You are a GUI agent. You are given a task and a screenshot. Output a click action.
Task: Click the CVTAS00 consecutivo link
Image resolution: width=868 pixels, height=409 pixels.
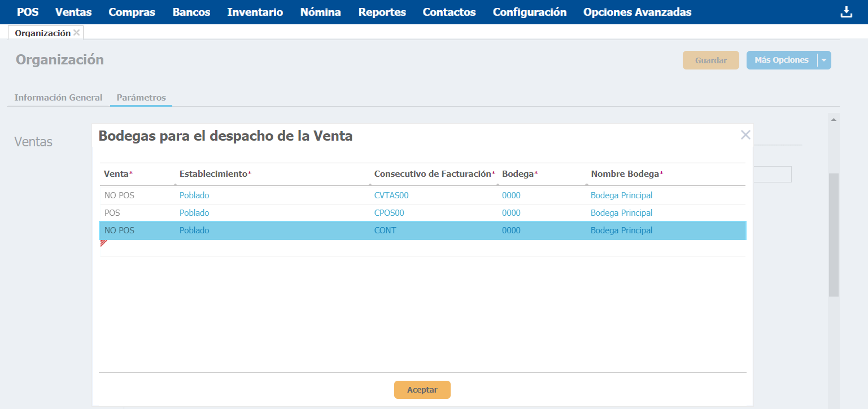(391, 195)
